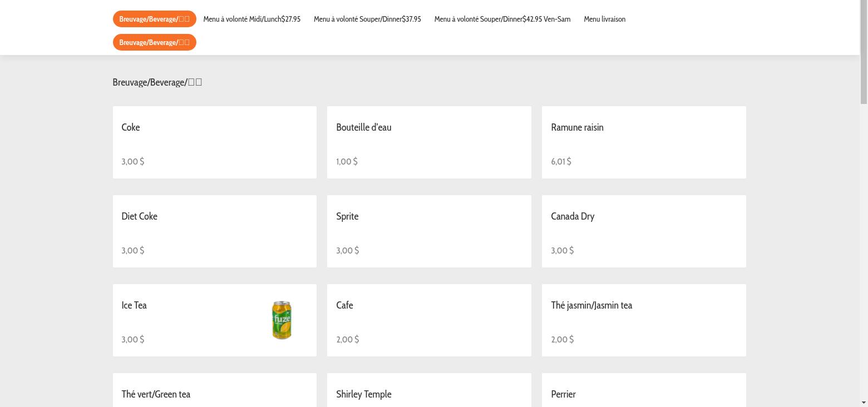Viewport: 868px width, 407px height.
Task: Go to Souper/Dinner $42.95 Ven-Sam tab
Action: point(502,19)
